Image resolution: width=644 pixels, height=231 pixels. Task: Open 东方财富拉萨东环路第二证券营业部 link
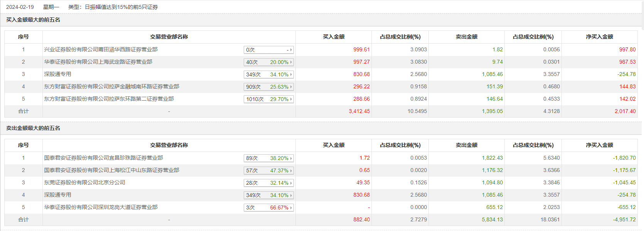coord(109,99)
